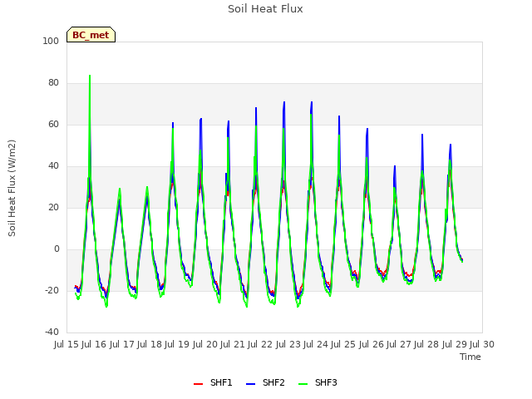532x399 pixels.
Task: Click the Time axis label
Action: [x=470, y=357]
